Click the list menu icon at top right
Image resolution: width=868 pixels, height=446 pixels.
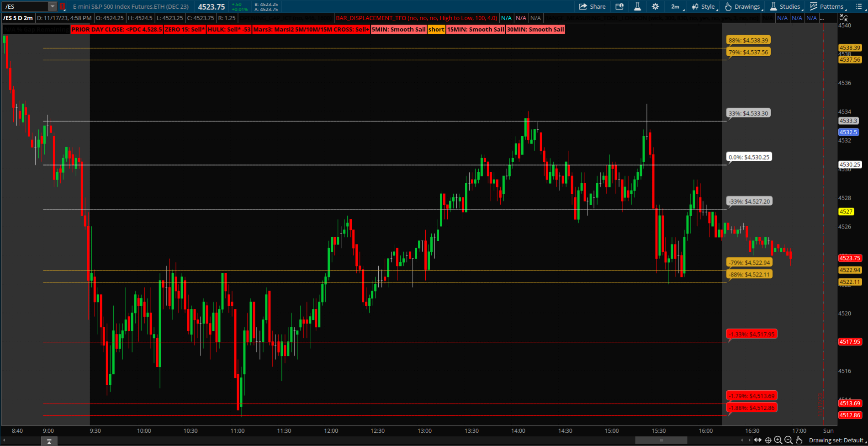coord(858,6)
